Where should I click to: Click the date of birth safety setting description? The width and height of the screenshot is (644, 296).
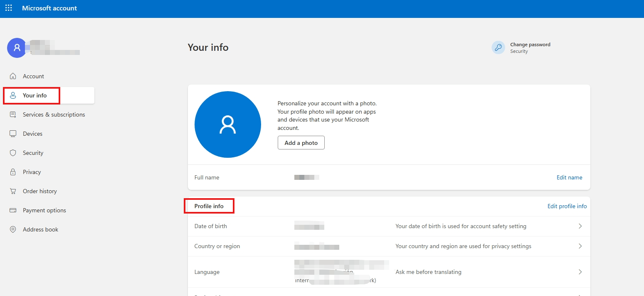[x=461, y=226]
